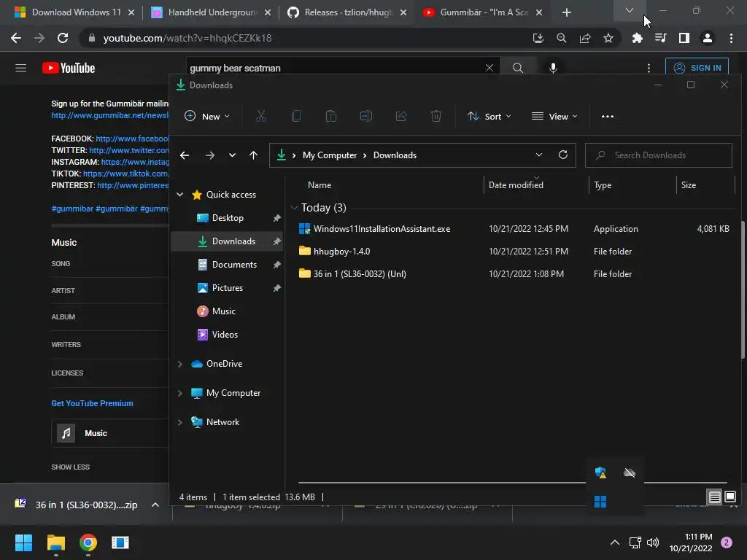Go forward in File Explorer navigation
The image size is (747, 560).
(209, 155)
